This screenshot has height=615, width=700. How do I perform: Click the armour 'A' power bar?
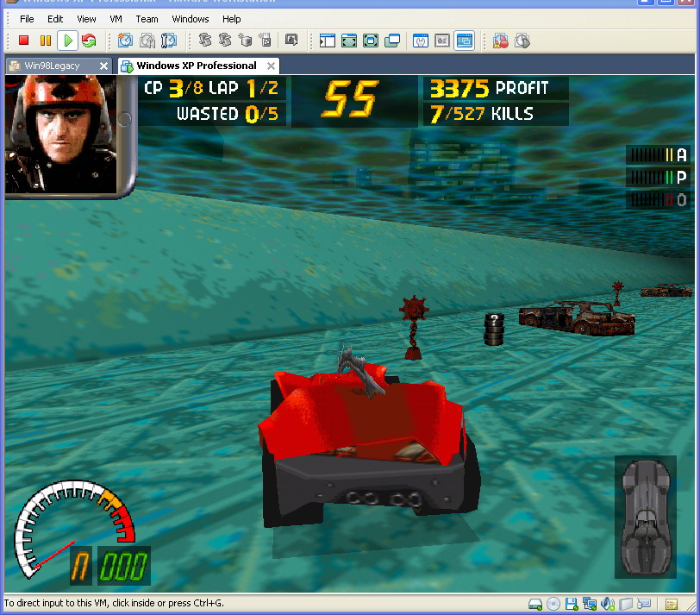tap(658, 155)
